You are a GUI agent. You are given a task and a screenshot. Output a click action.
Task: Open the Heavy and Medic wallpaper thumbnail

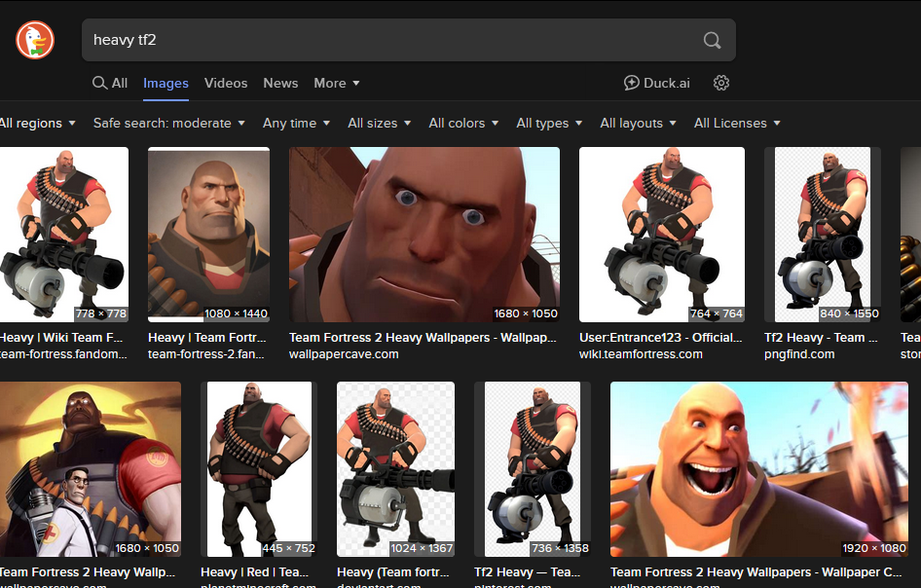click(x=91, y=469)
